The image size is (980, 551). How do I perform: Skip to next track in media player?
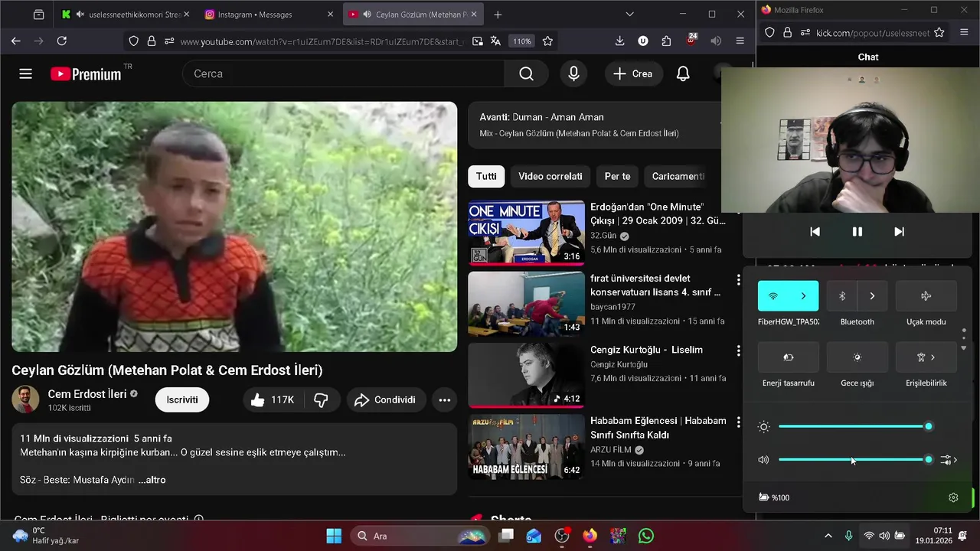[900, 232]
